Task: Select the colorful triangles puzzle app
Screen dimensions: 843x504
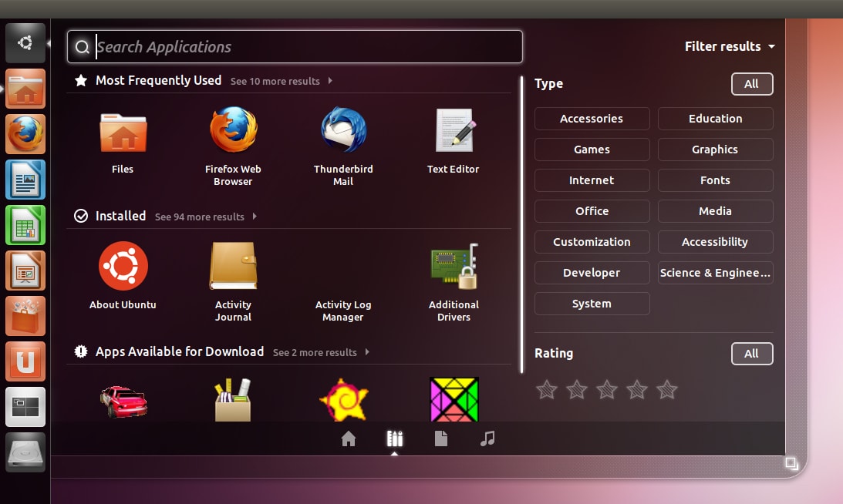Action: pyautogui.click(x=454, y=399)
